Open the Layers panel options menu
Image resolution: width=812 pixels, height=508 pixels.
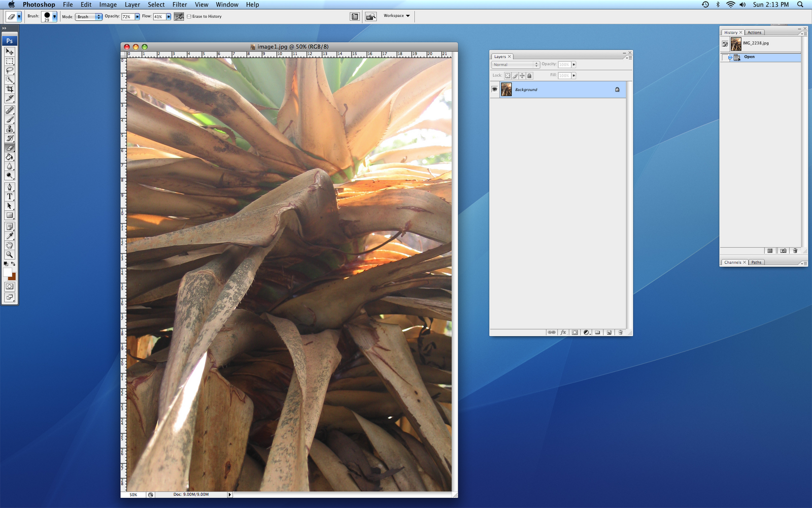[629, 57]
